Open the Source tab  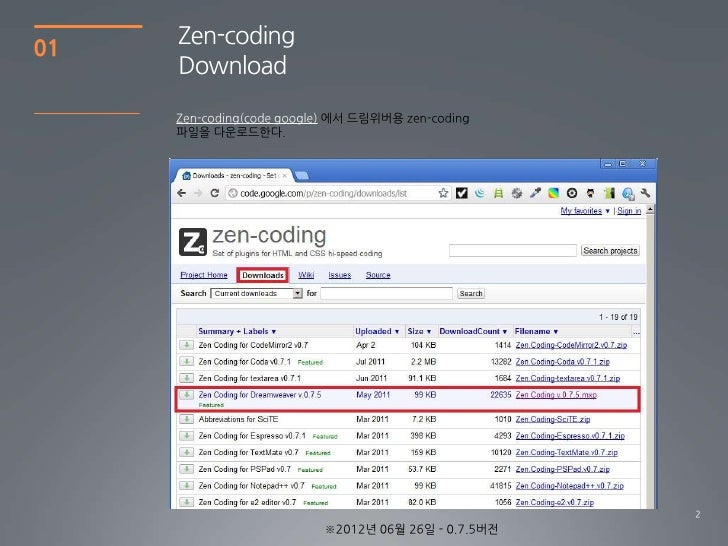[x=378, y=275]
